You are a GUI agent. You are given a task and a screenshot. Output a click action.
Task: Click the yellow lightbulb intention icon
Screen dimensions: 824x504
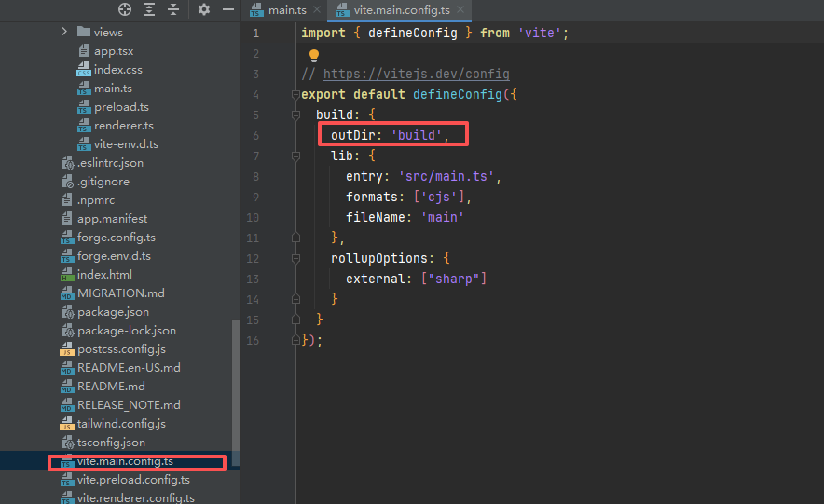[x=314, y=55]
